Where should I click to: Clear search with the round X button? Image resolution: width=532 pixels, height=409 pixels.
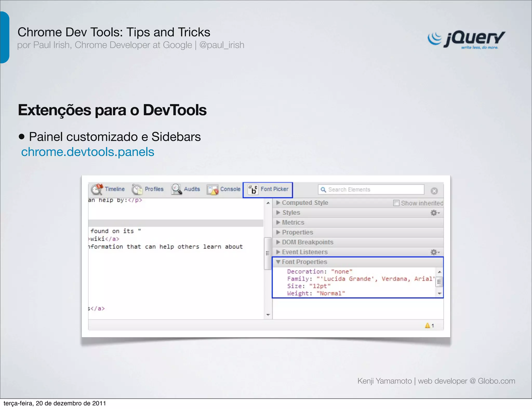(434, 191)
